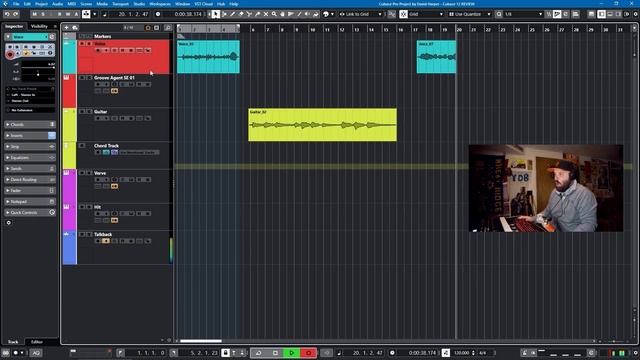Open the Transport menu

pos(120,4)
